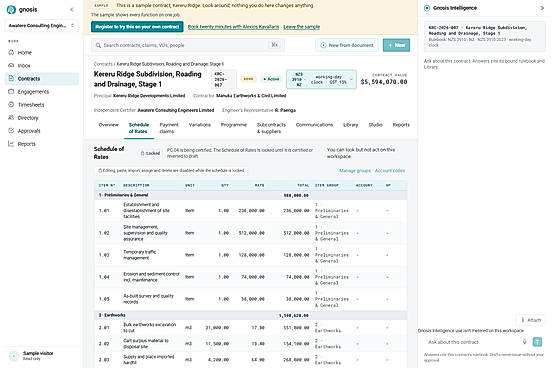Select row 1.02 Site management, supervision
This screenshot has height=368, width=552.
[251, 233]
